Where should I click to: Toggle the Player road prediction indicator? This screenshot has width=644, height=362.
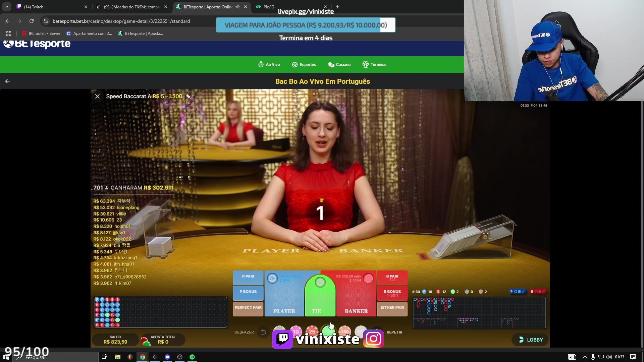[x=518, y=292]
